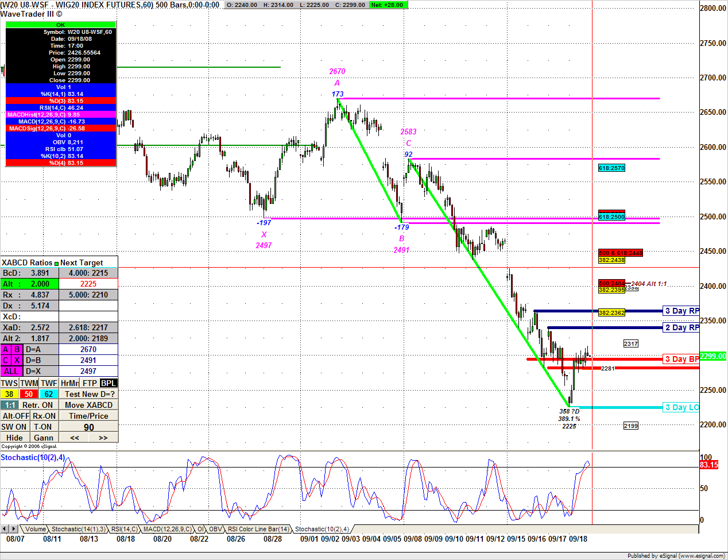The image size is (728, 560).
Task: Click the green Net: +28.00 indicator
Action: [389, 5]
